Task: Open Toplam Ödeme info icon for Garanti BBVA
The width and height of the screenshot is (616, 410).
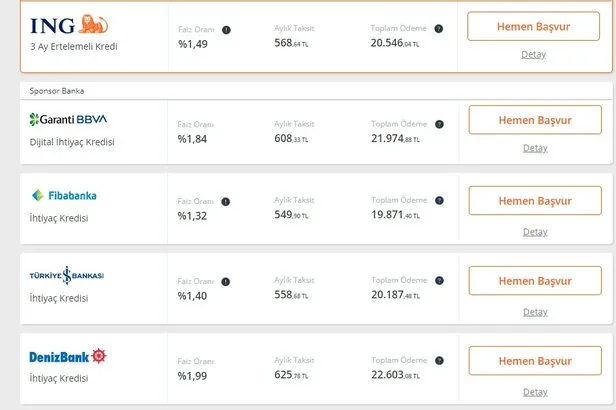Action: (x=440, y=125)
